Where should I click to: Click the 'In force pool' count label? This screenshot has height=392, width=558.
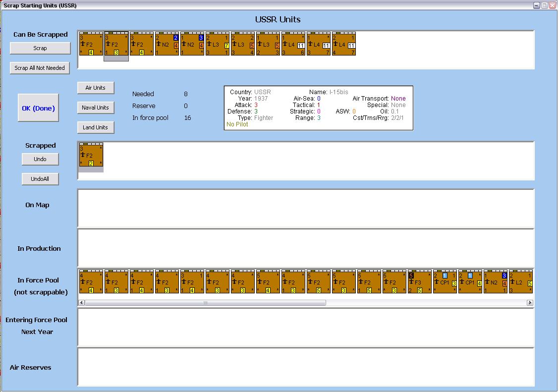click(150, 118)
